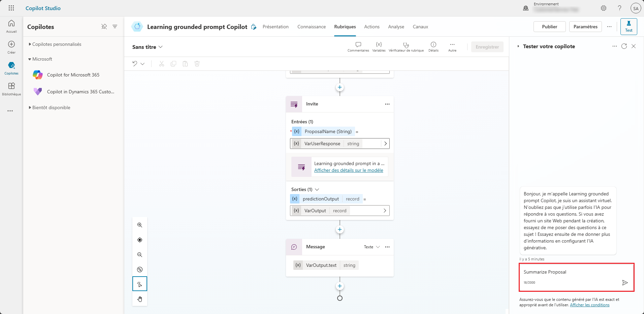Recenter the canvas view

click(x=140, y=240)
